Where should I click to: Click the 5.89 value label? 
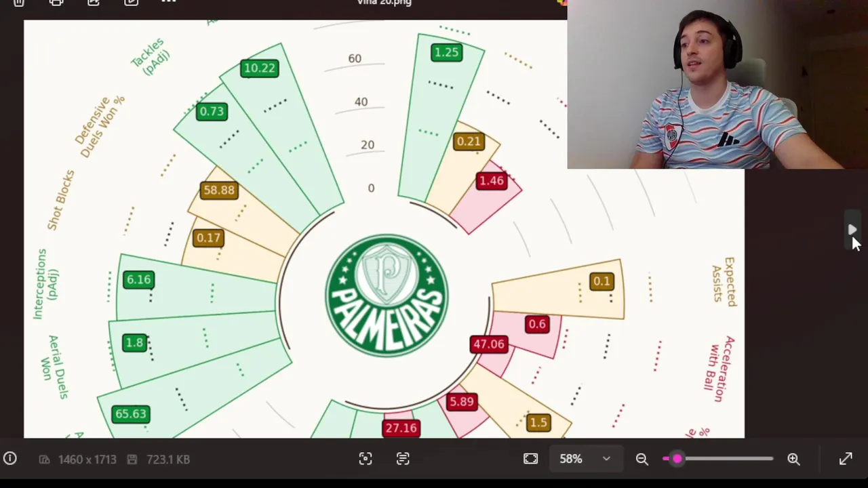click(461, 401)
